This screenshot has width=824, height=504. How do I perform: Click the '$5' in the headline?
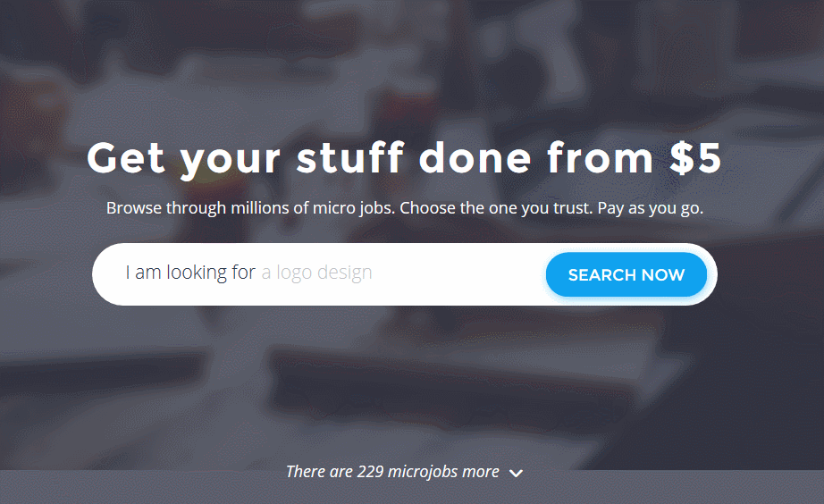pyautogui.click(x=696, y=157)
